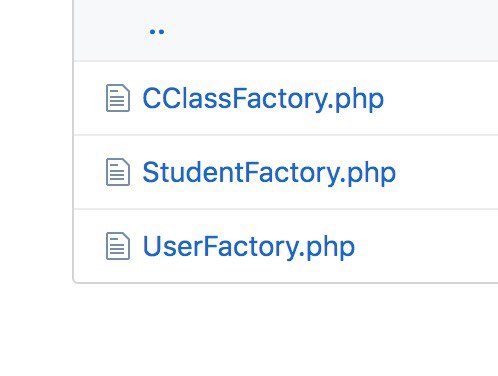Click the file icon beside CClassFactory.php
The width and height of the screenshot is (498, 376).
[x=118, y=98]
